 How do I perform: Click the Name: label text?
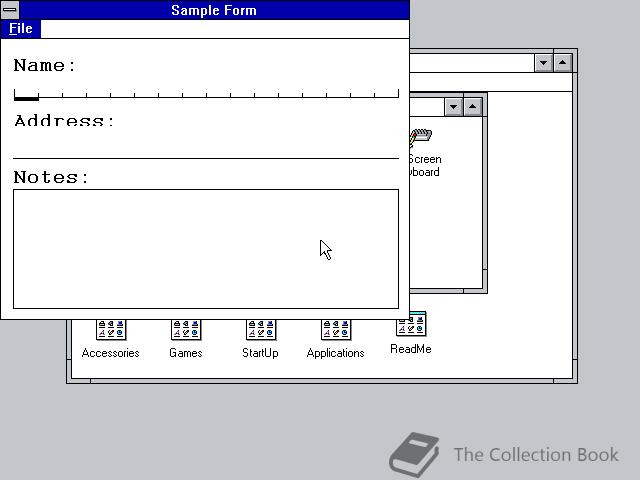pyautogui.click(x=45, y=65)
